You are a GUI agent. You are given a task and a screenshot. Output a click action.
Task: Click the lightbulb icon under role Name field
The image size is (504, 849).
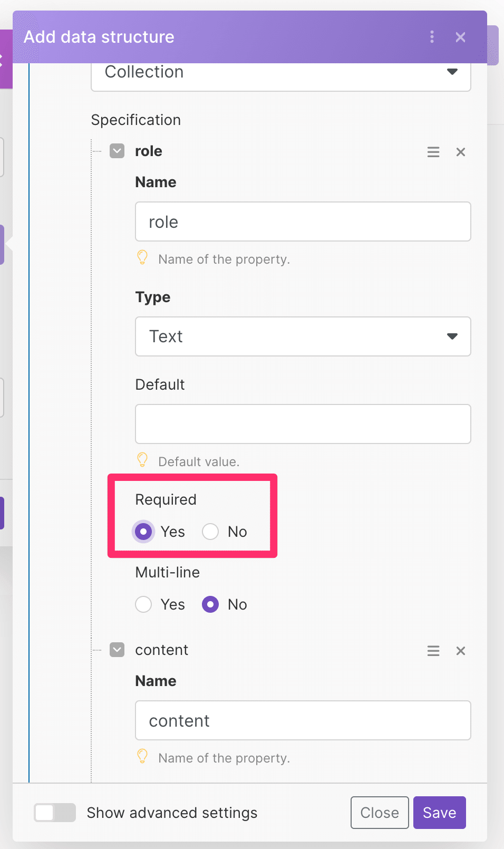tap(142, 257)
